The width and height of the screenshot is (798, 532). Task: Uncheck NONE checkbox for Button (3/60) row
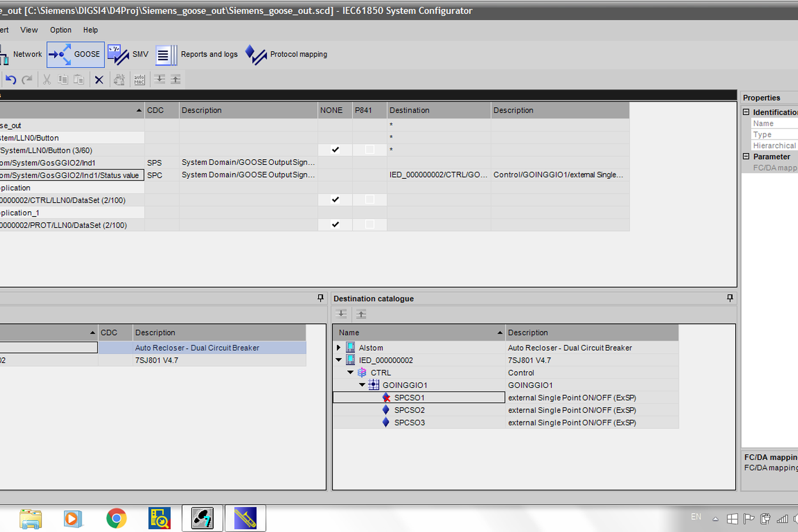pyautogui.click(x=335, y=150)
